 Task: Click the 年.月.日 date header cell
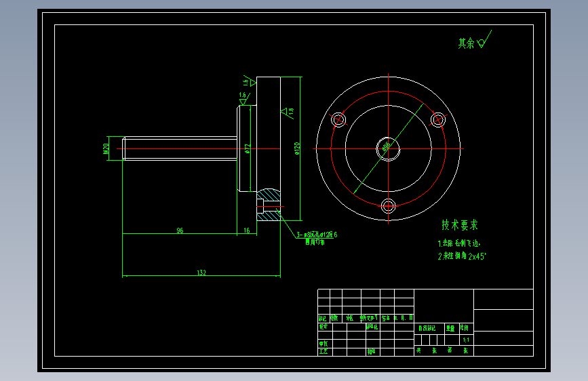click(x=404, y=318)
